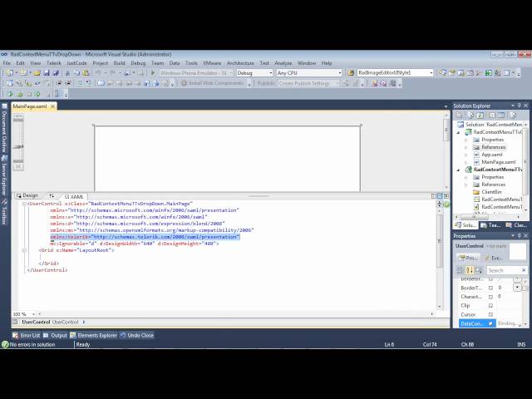The image size is (532, 399).
Task: Collapse the first RadContextMenuTTv project node
Action: point(458,132)
